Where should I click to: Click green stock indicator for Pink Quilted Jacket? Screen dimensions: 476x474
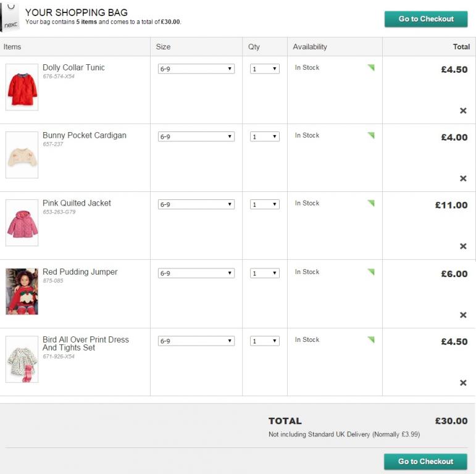pos(370,203)
